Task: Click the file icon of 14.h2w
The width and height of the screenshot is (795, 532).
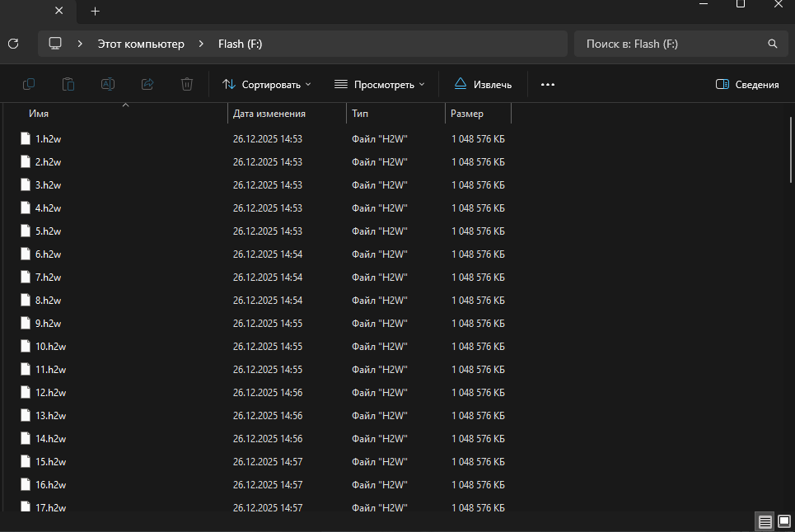Action: 26,439
